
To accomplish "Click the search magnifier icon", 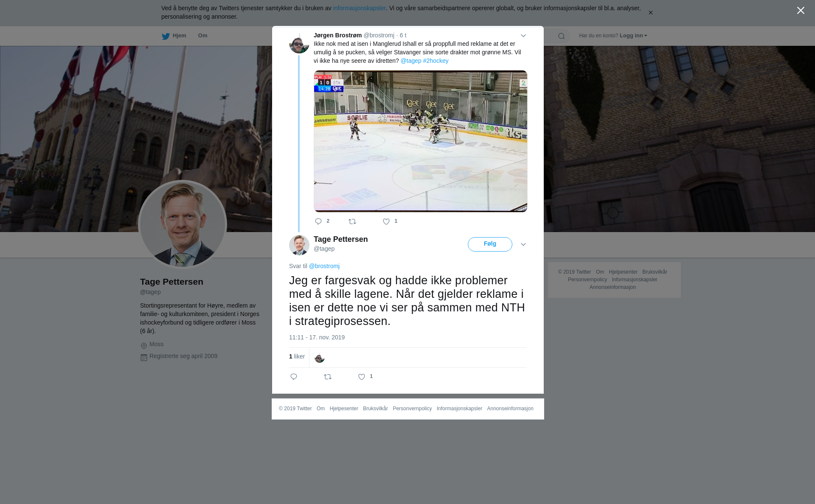I will (x=562, y=36).
